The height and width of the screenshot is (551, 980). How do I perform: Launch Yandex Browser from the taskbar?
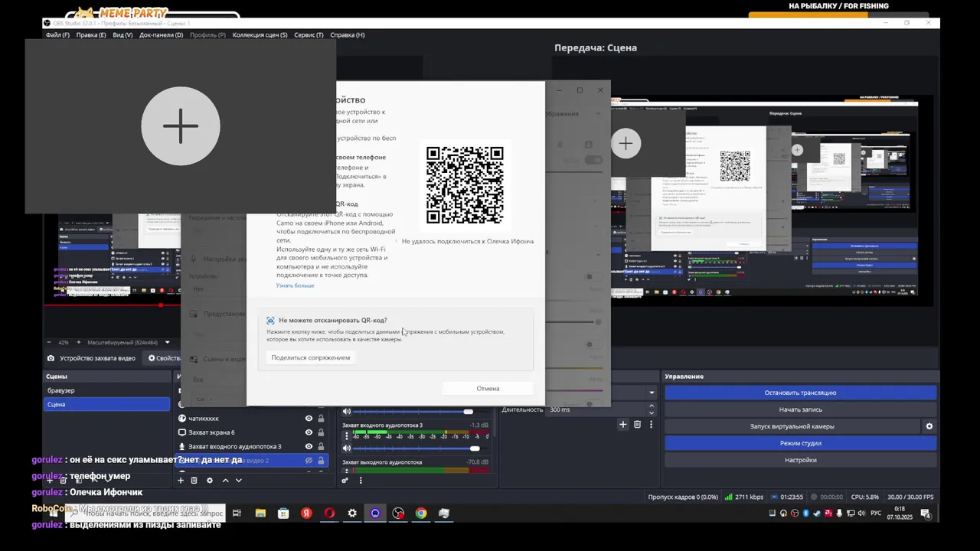pyautogui.click(x=306, y=514)
